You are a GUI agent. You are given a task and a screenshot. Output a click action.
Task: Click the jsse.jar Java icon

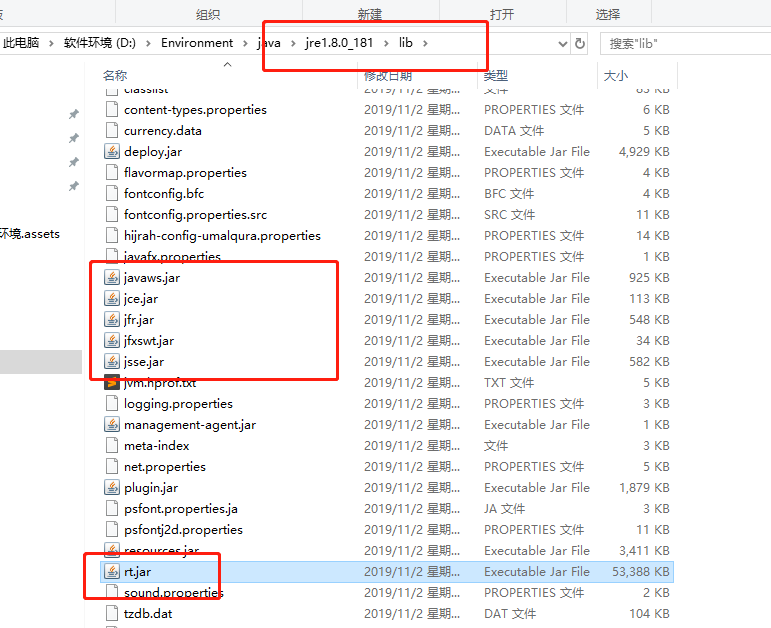click(112, 361)
